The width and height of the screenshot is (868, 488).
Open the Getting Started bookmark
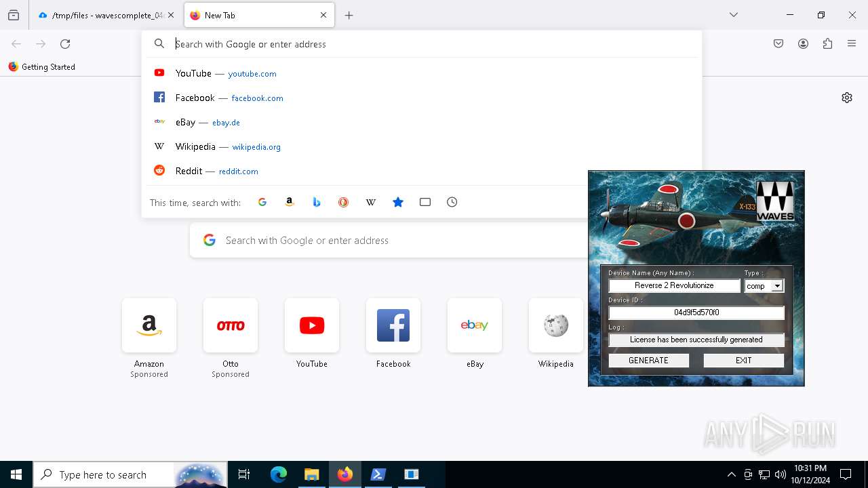coord(41,67)
